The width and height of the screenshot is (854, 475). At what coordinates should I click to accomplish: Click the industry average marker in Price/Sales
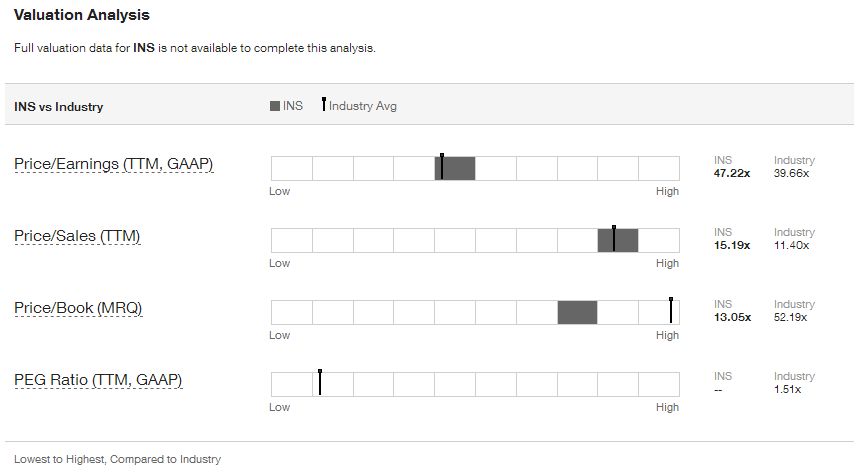614,238
